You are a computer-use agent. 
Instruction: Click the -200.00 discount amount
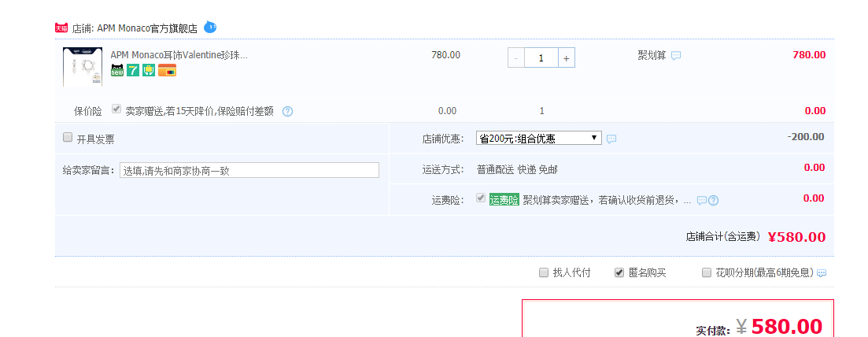[x=806, y=137]
